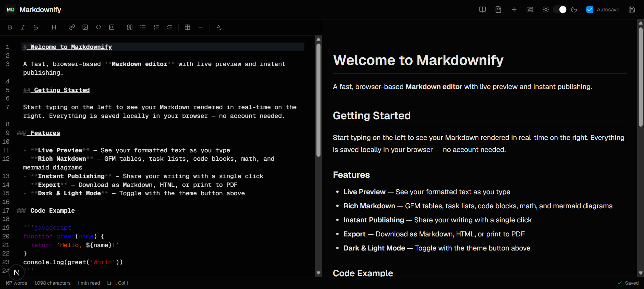Click 'Features' heading in preview
Viewport: 644px width, 289px height.
[x=351, y=175]
